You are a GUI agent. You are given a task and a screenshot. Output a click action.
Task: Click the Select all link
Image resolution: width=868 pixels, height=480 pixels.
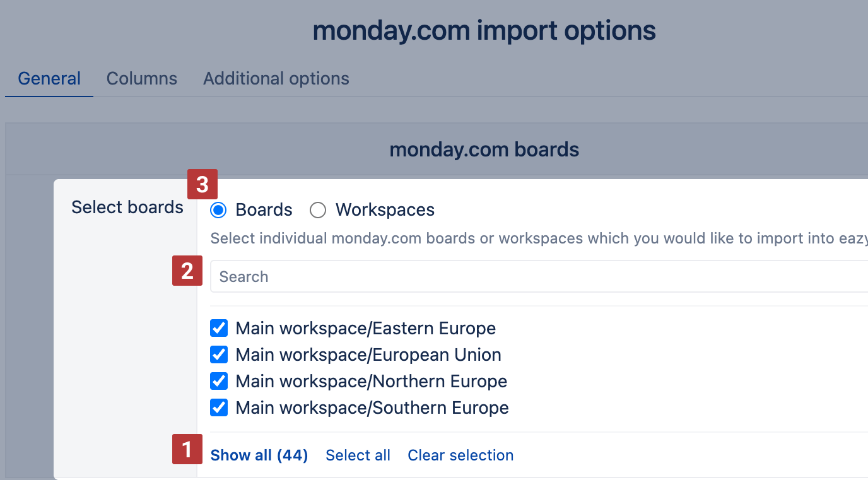[x=358, y=455]
